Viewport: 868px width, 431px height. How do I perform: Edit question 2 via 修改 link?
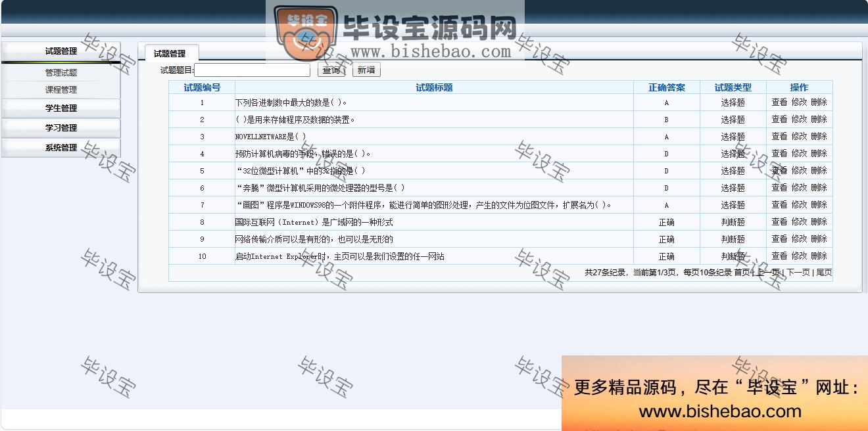coord(799,120)
